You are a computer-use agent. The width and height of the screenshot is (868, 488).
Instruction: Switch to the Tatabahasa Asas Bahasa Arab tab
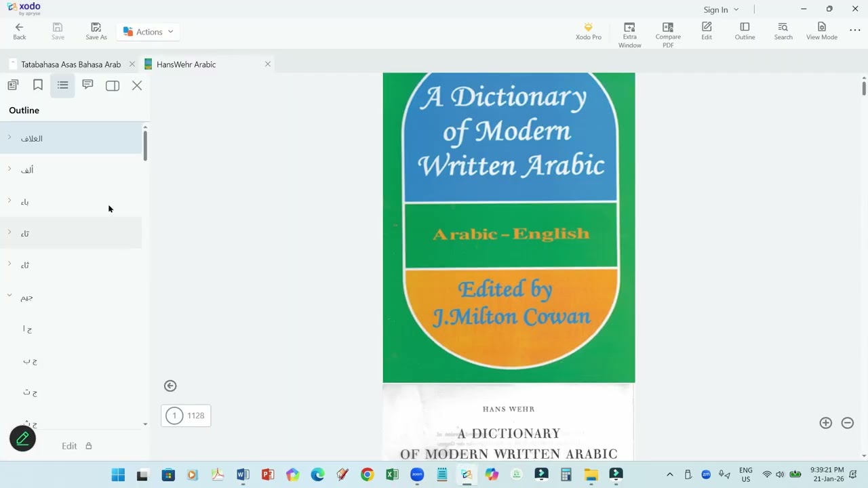click(x=71, y=64)
